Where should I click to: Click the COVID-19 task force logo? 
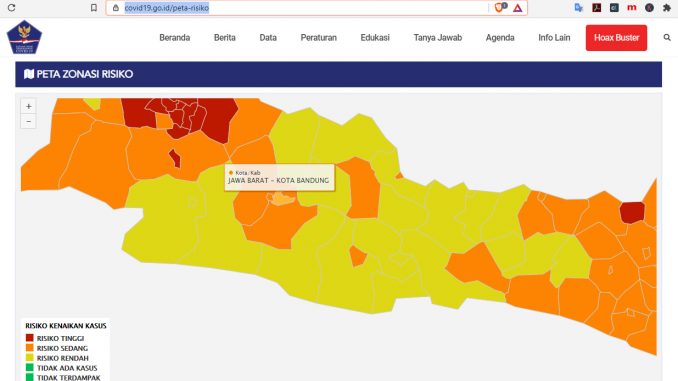pos(24,37)
